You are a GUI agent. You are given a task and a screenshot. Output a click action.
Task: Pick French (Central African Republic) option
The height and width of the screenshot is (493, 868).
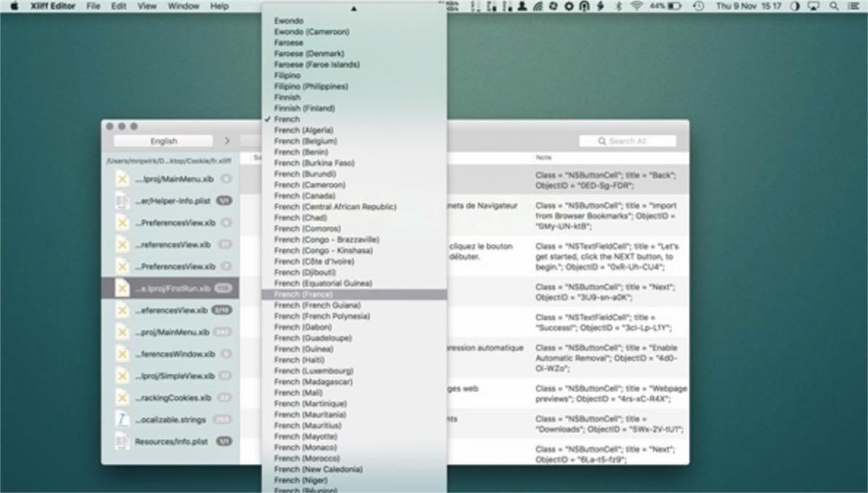(x=354, y=207)
